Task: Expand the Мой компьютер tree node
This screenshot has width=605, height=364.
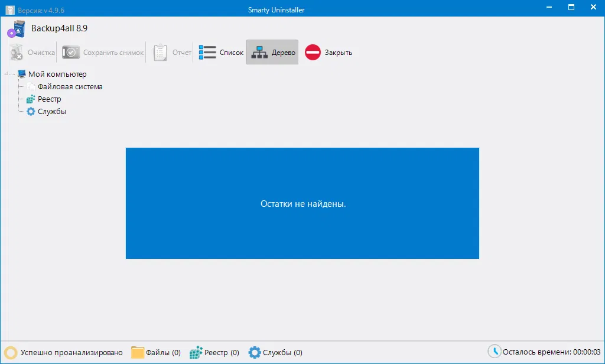Action: (x=6, y=74)
